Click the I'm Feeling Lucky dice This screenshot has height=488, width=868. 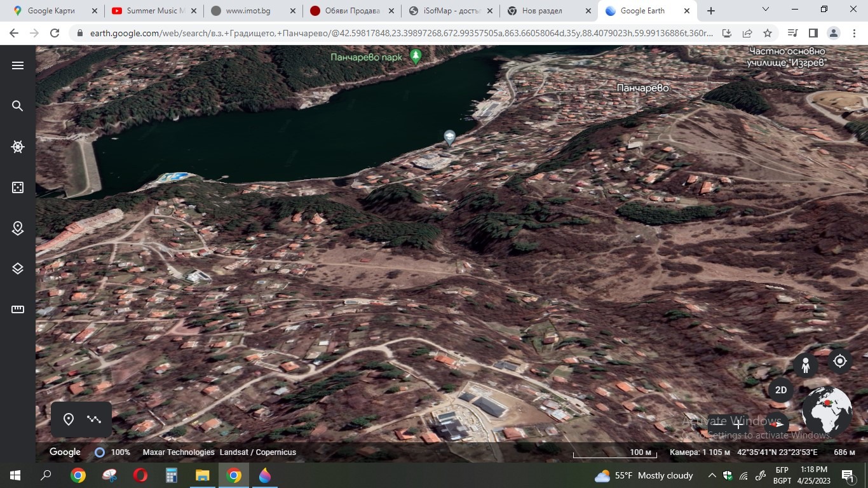(x=18, y=187)
